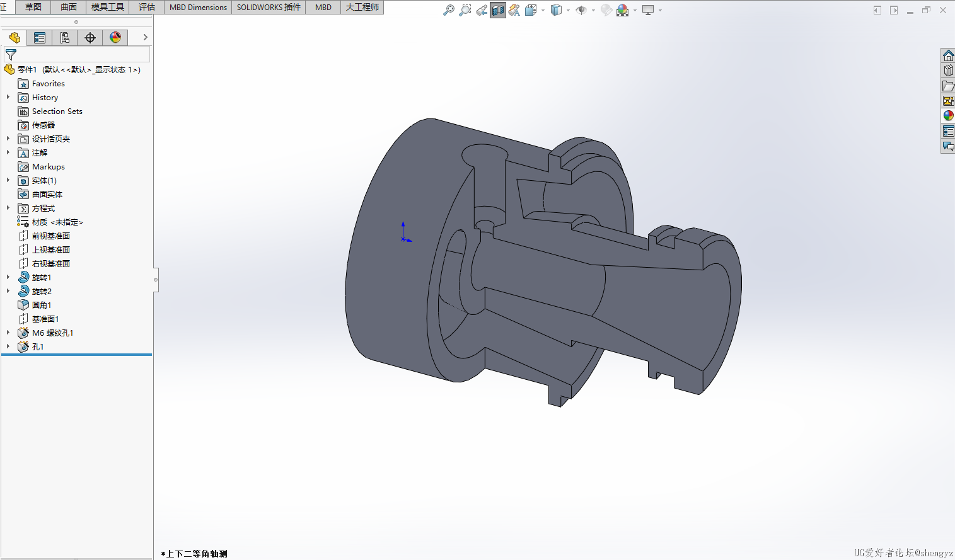The height and width of the screenshot is (560, 955).
Task: Expand 注解 node arrow
Action: tap(8, 152)
